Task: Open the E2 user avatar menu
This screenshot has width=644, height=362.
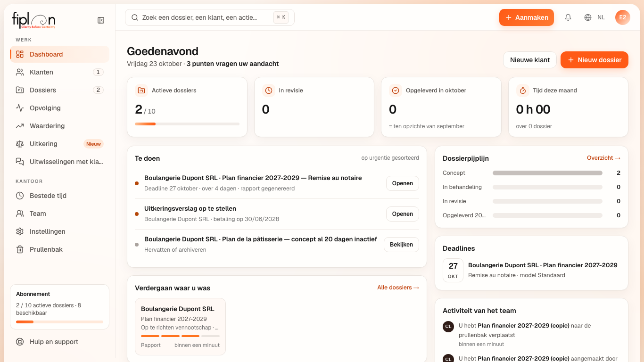Action: (x=623, y=17)
